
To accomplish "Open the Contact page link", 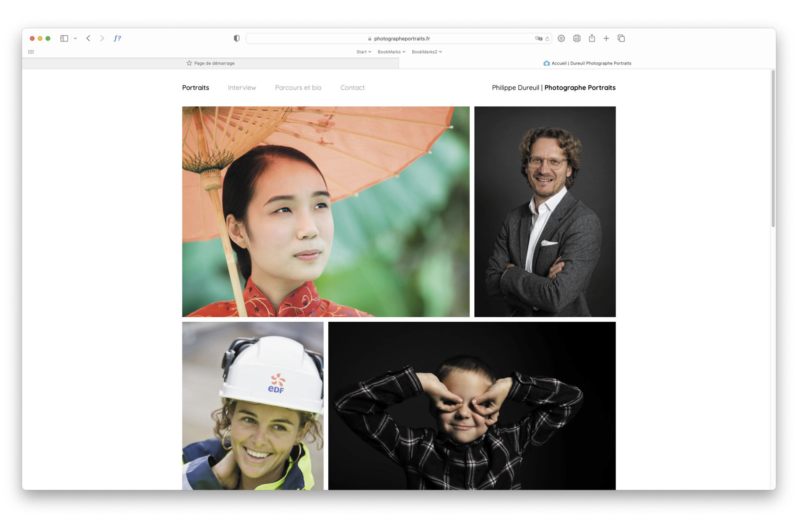I will (352, 88).
